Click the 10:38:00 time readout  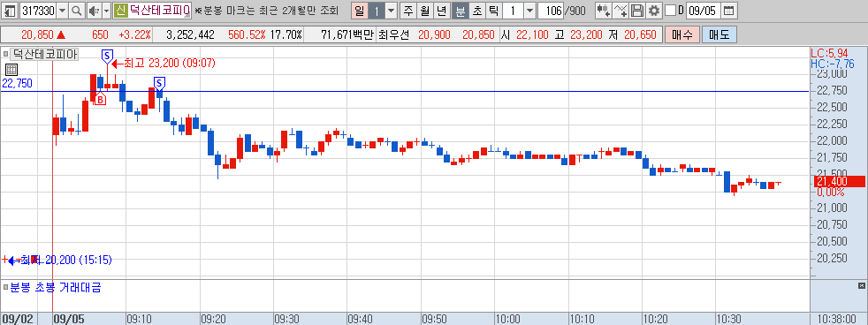click(x=837, y=320)
